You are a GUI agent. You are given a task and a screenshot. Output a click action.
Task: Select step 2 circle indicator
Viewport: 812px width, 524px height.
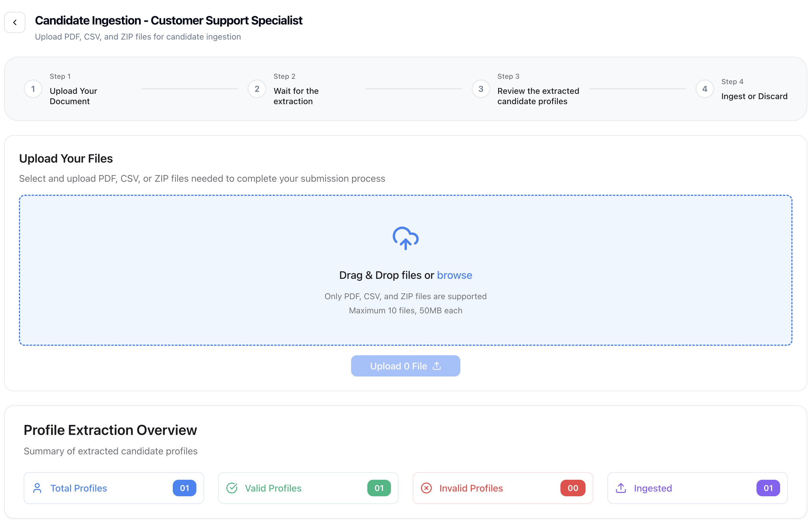pyautogui.click(x=257, y=89)
